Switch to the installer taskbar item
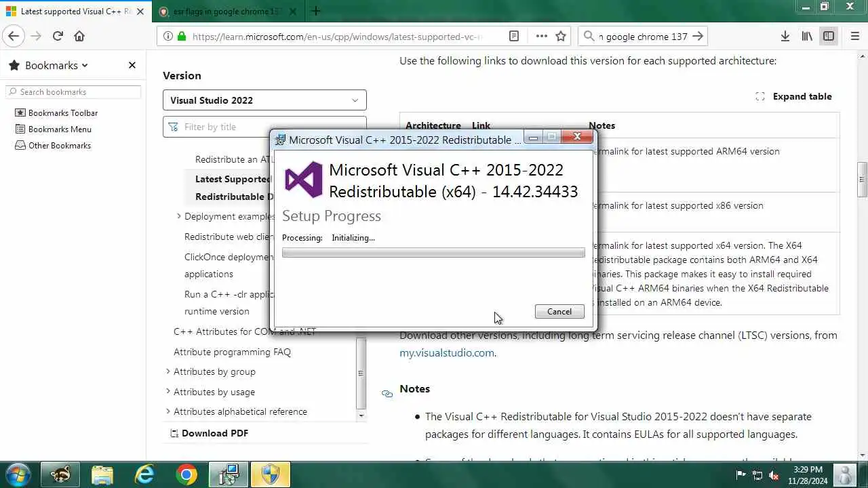 coord(229,474)
